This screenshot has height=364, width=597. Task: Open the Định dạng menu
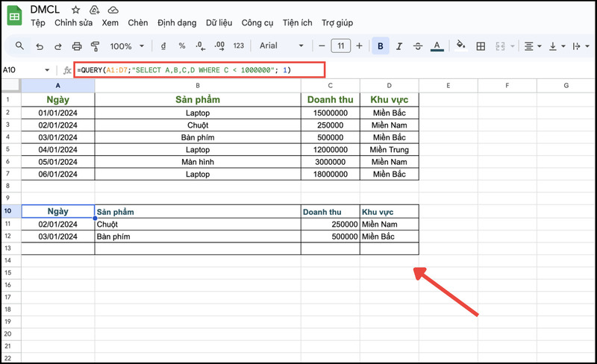[x=176, y=23]
